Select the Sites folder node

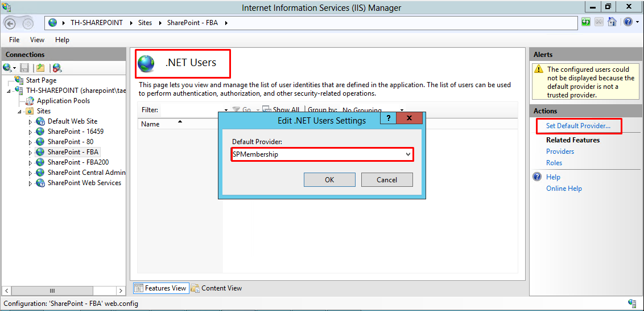pos(44,111)
